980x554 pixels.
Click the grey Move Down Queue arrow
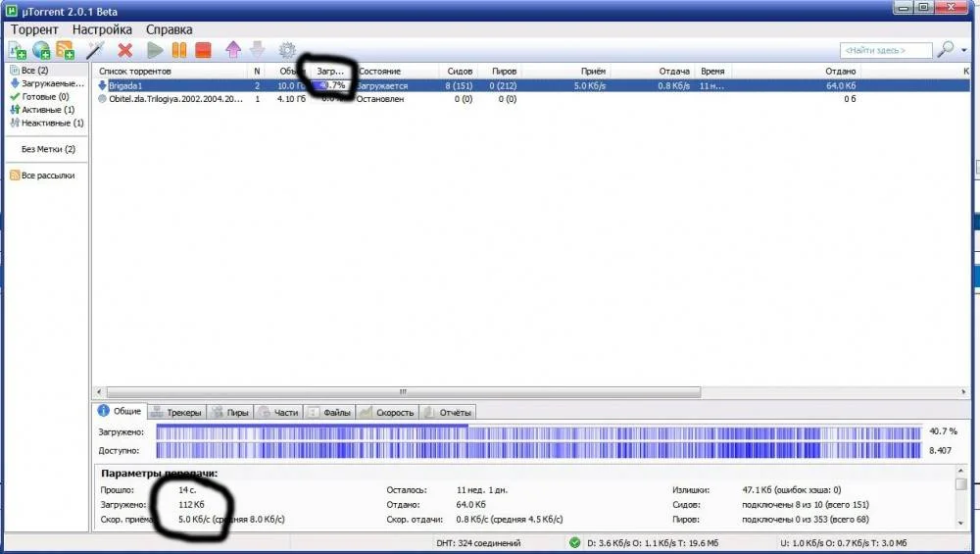pyautogui.click(x=257, y=49)
